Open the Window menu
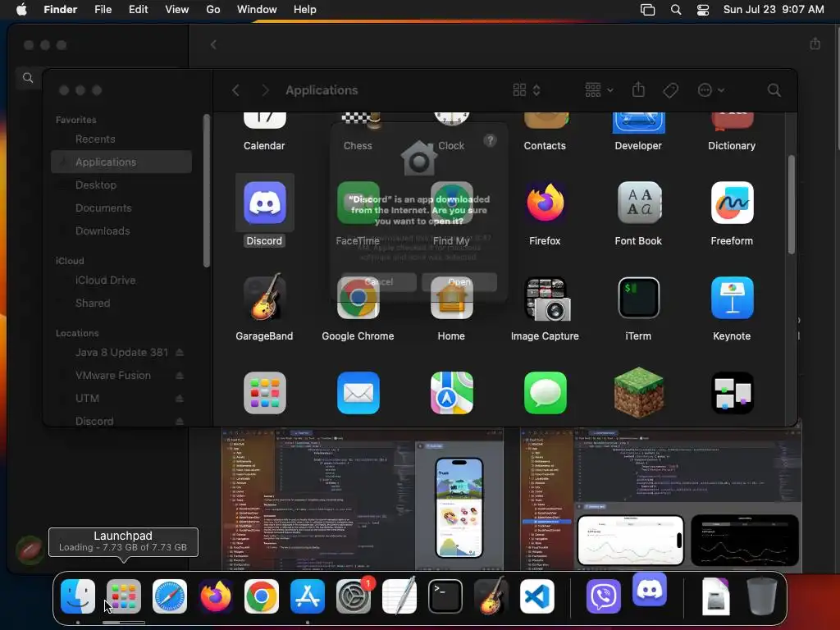The image size is (840, 630). point(257,10)
